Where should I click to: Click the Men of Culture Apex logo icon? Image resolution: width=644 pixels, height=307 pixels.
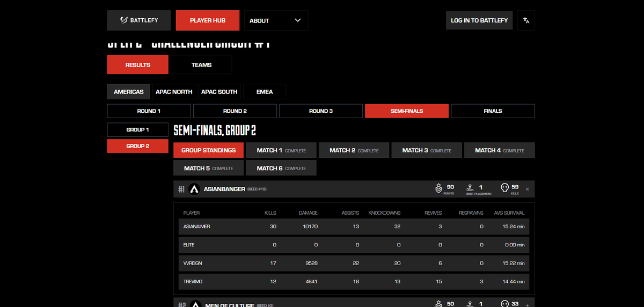coord(194,304)
